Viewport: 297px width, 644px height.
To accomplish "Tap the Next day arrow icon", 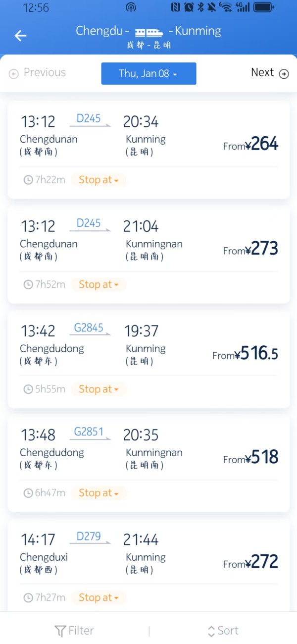I will (284, 74).
